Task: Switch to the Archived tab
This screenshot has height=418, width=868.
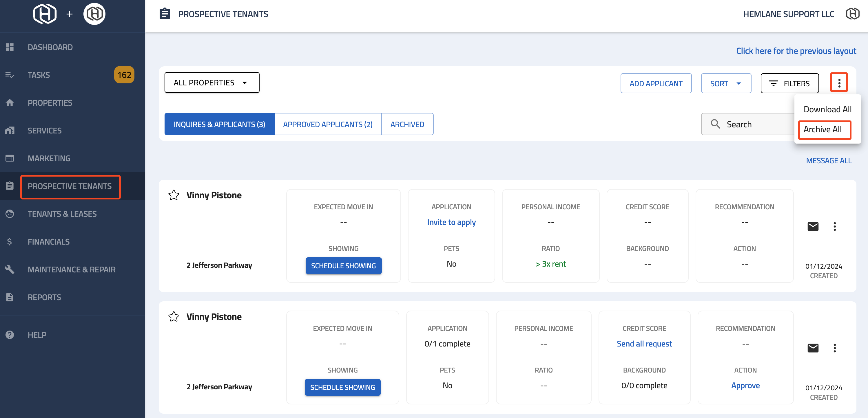Action: coord(407,124)
